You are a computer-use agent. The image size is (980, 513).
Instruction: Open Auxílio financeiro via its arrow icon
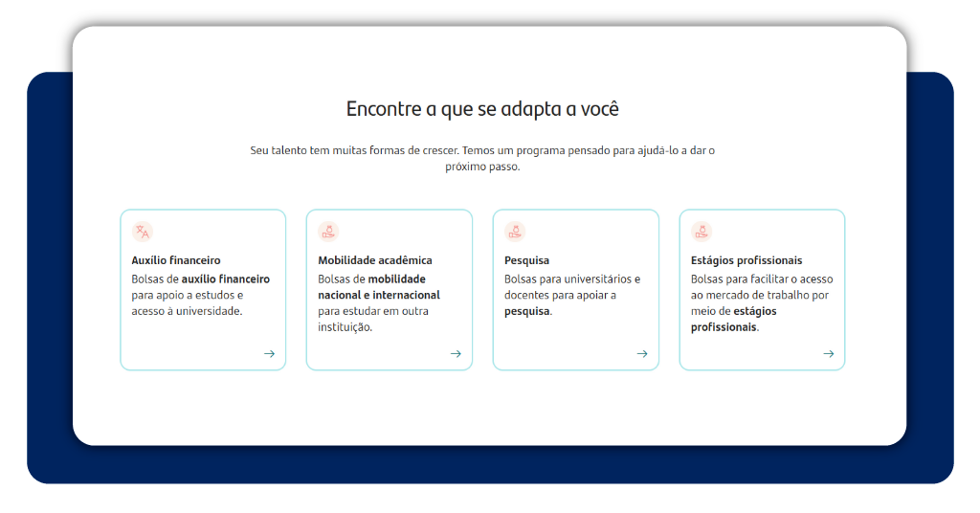click(x=269, y=354)
